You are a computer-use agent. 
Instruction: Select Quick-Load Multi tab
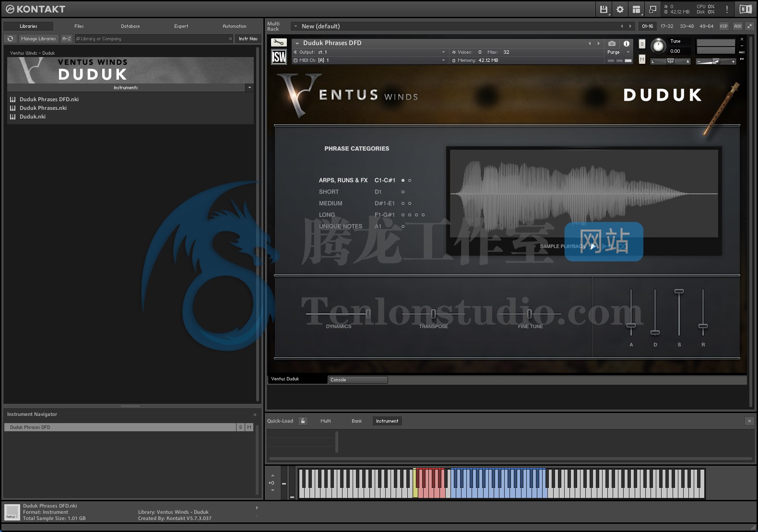pos(326,421)
